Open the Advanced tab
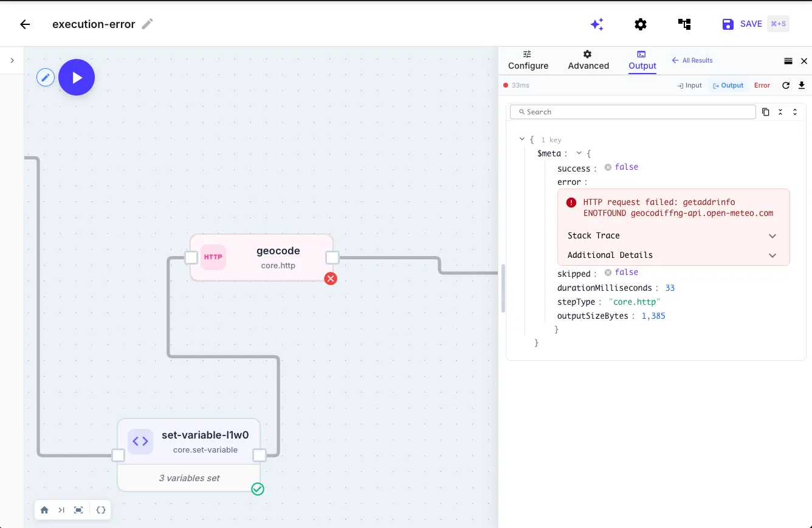 588,60
